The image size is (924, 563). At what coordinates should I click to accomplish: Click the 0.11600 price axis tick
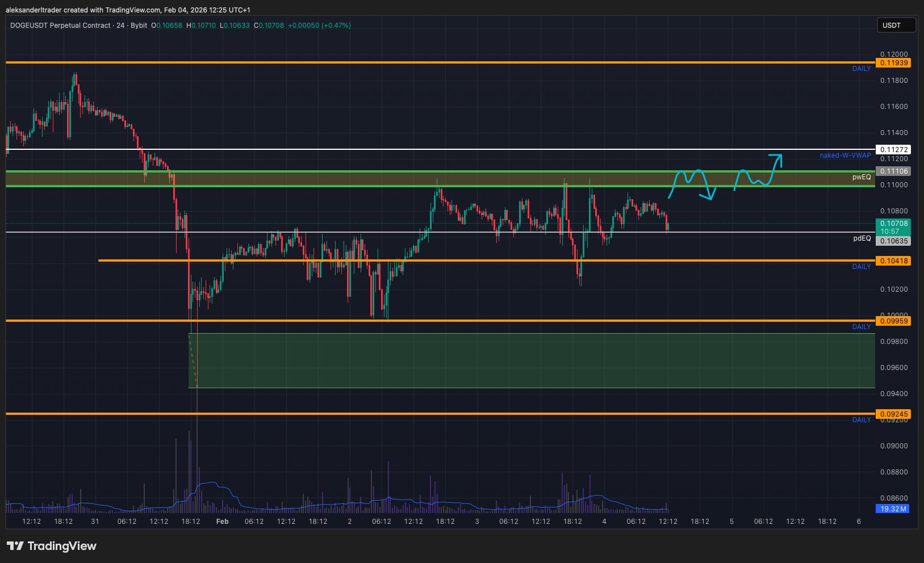coord(894,107)
